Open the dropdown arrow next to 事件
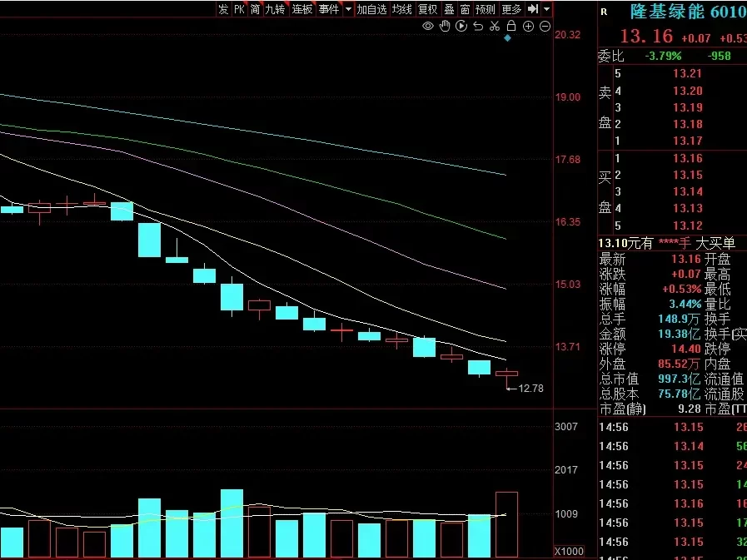The image size is (747, 560). tap(346, 9)
